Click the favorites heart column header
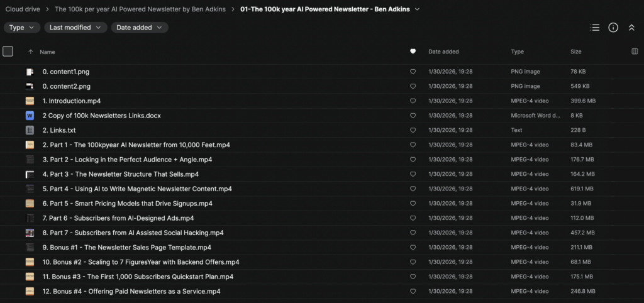644x303 pixels. [413, 52]
